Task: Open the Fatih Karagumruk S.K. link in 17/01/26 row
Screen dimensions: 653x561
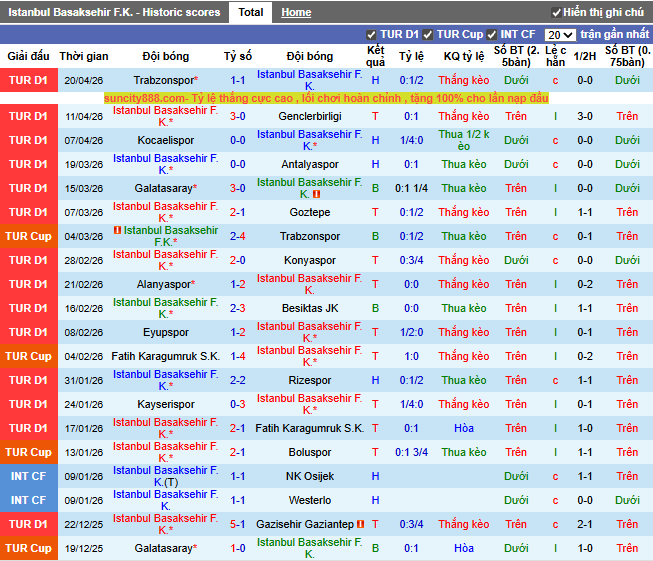Action: [x=310, y=428]
